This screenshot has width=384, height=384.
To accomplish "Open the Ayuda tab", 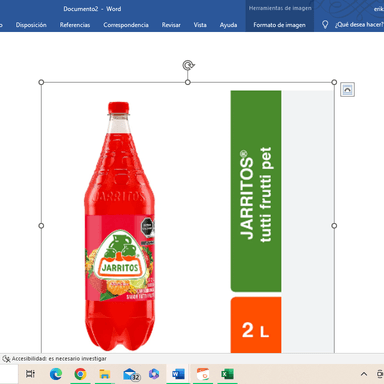I will tap(228, 25).
